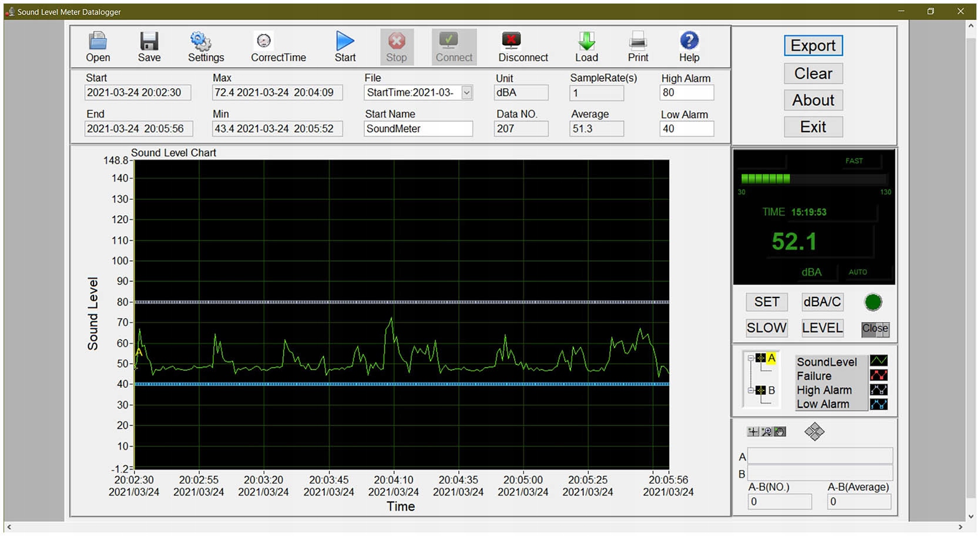The width and height of the screenshot is (980, 536).
Task: Click the SoundLevel plot legend entry
Action: pos(826,362)
